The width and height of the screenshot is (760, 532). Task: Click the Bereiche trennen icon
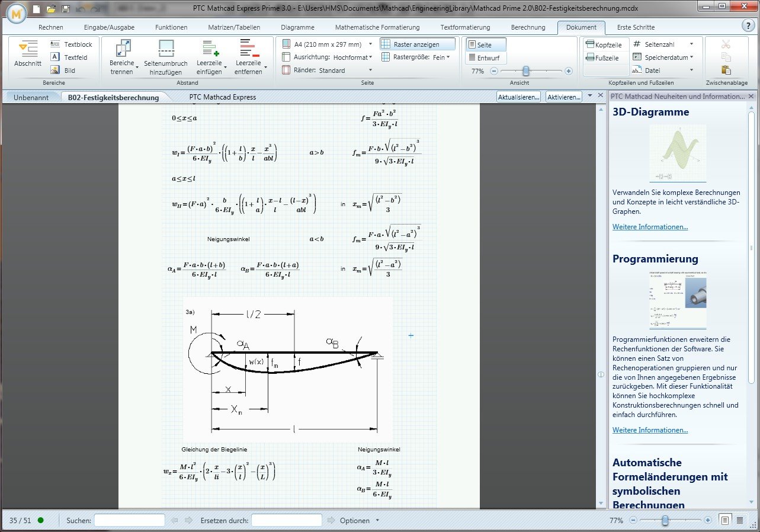tap(123, 48)
